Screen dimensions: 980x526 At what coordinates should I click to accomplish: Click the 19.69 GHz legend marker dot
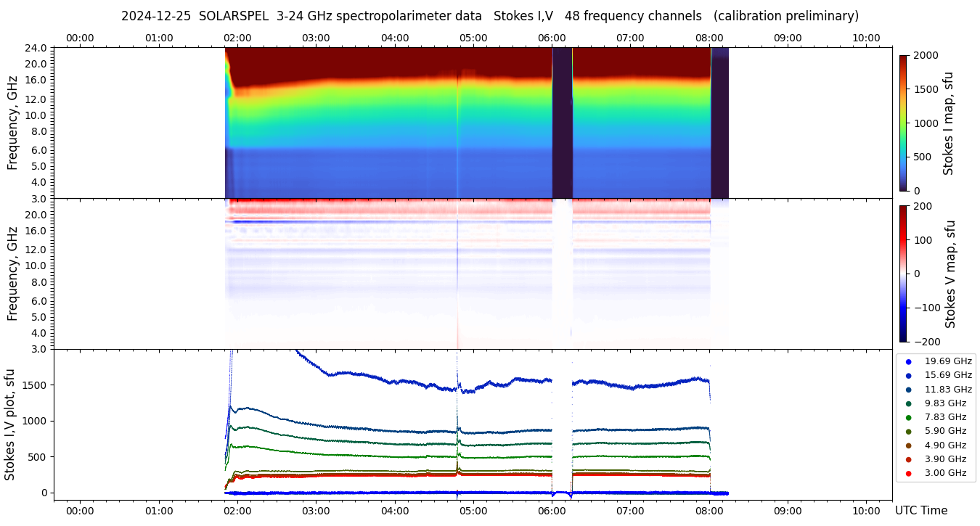point(908,361)
